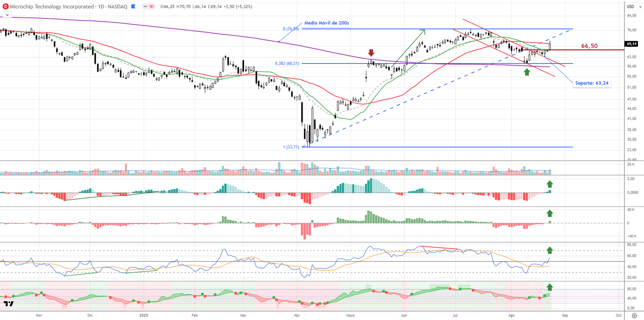644x320 pixels.
Task: Click the Microchip Technology Incorporated symbol title
Action: coord(52,6)
